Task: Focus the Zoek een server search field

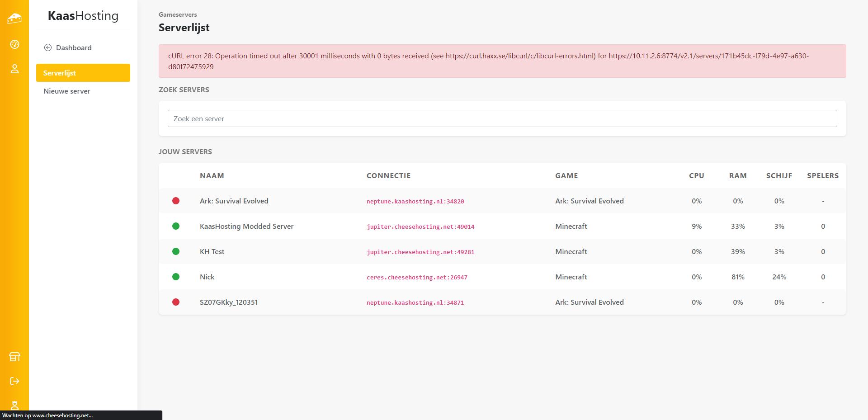Action: (502, 118)
